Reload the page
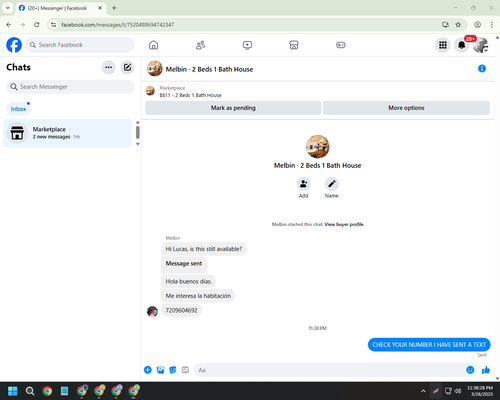500x400 pixels. [37, 25]
